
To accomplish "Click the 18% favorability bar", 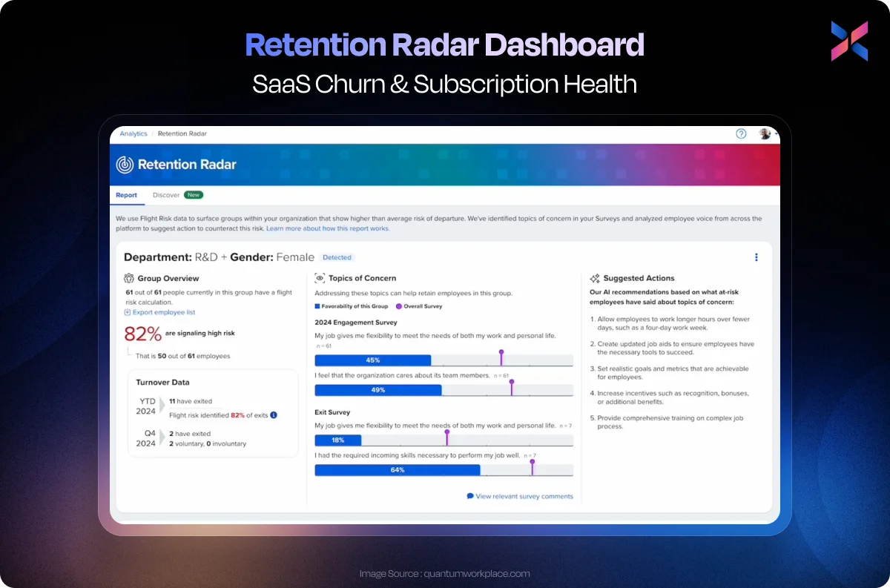I will click(x=338, y=440).
